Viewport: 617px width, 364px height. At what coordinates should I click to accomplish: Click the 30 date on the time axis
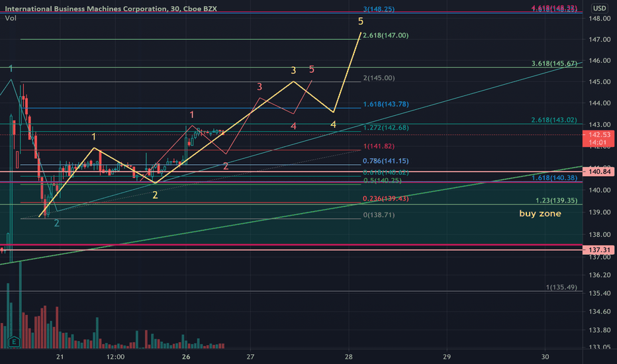[x=545, y=357]
